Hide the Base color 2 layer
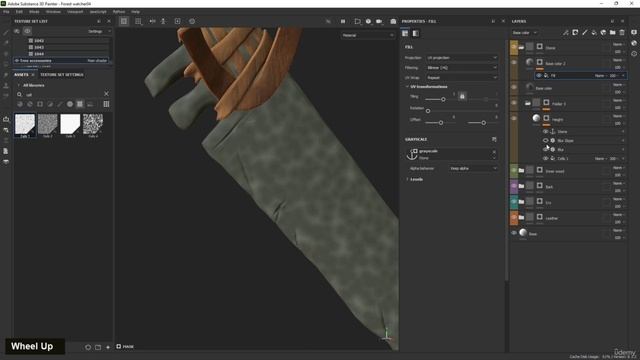The width and height of the screenshot is (640, 360). pos(514,63)
